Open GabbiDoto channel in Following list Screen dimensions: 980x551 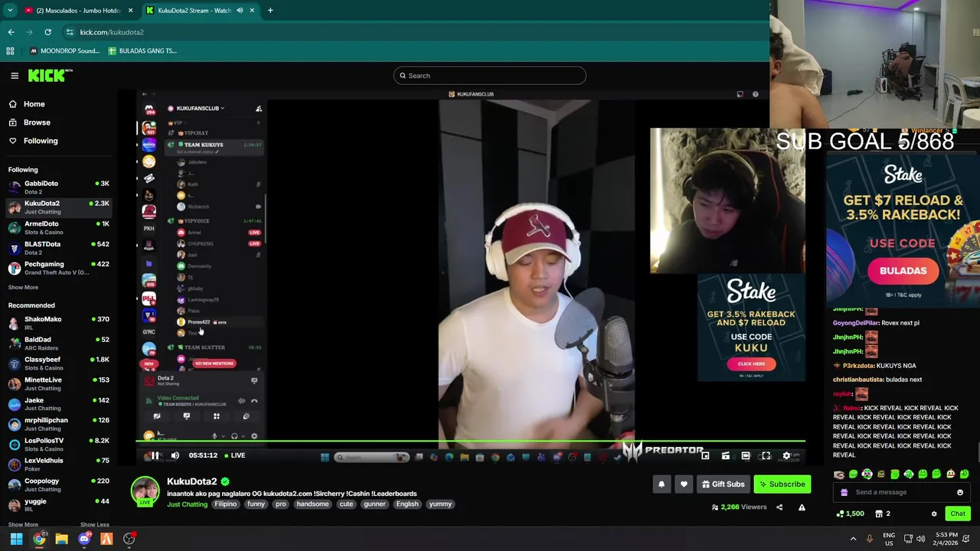coord(58,187)
